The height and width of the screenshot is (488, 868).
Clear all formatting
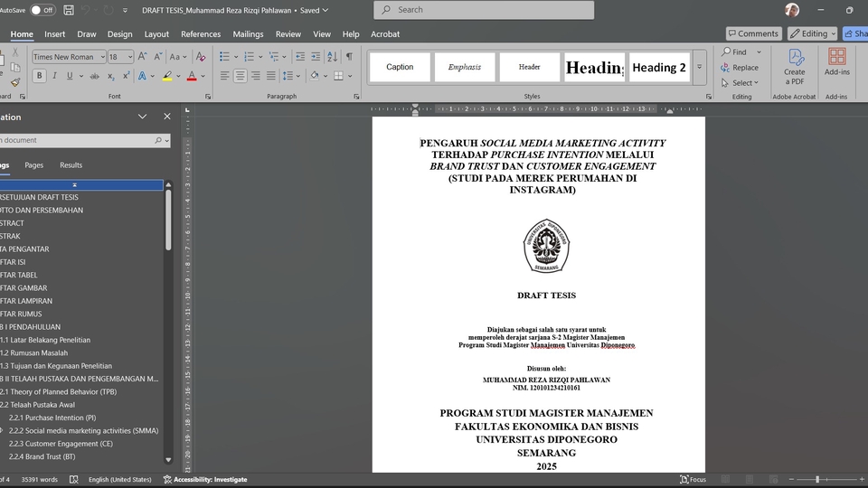201,56
